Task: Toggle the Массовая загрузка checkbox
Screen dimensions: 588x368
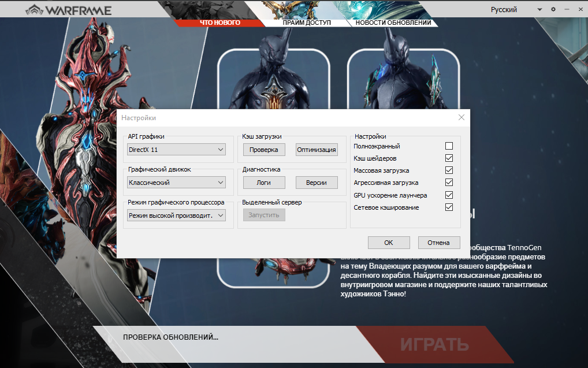Action: click(x=449, y=170)
